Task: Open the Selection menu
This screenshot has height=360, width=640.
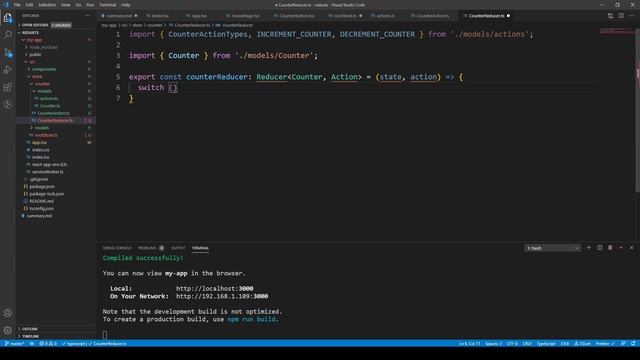Action: click(47, 5)
